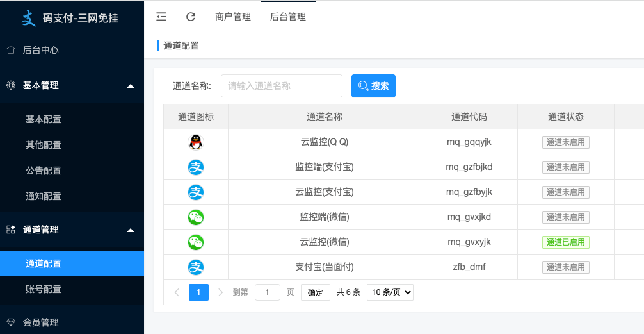Click 通道未启用 status for mq_gzfbjkd
Image resolution: width=644 pixels, height=334 pixels.
point(565,167)
